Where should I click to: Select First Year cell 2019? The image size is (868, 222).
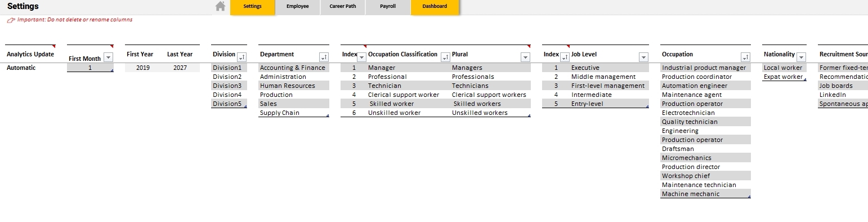143,68
